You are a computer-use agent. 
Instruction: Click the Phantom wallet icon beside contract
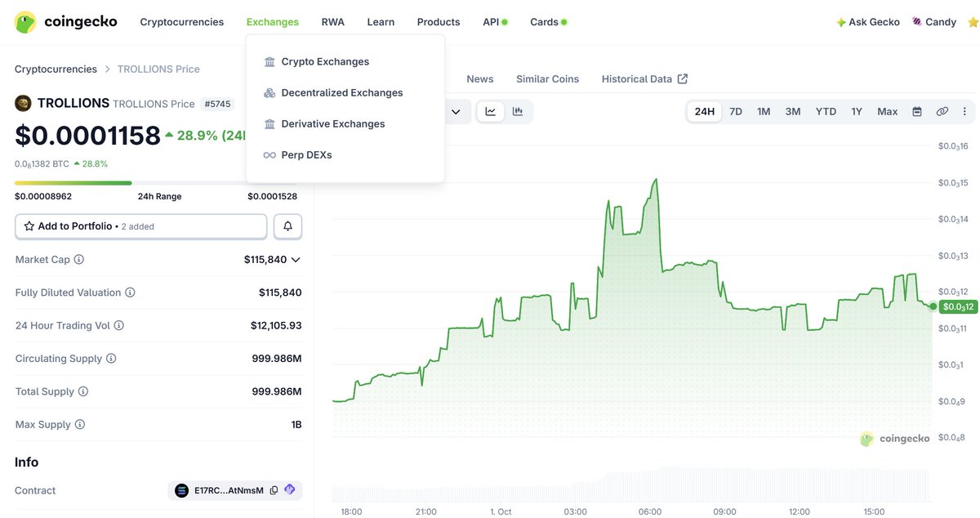tap(289, 490)
